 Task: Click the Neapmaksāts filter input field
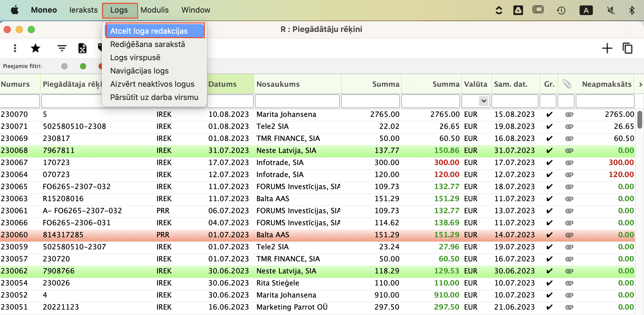605,101
